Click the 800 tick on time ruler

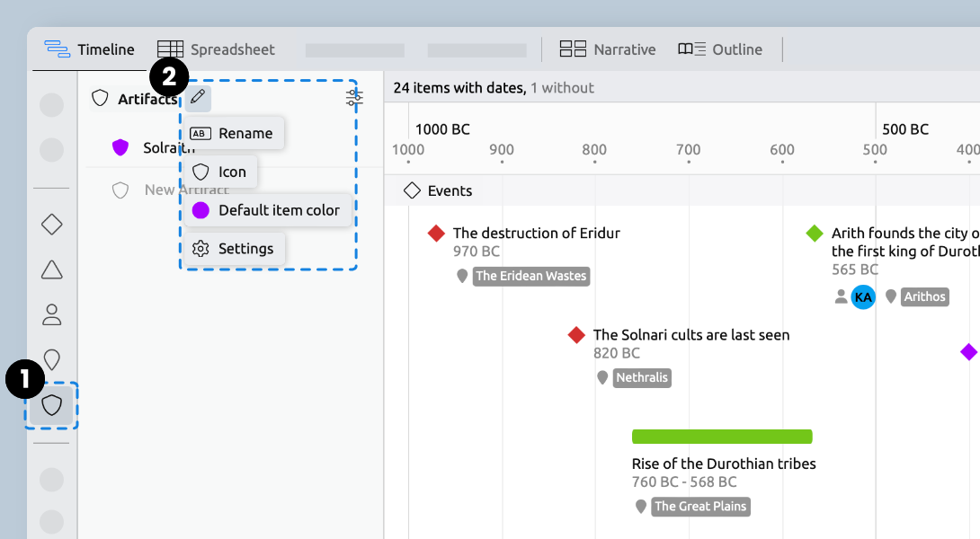(x=594, y=150)
